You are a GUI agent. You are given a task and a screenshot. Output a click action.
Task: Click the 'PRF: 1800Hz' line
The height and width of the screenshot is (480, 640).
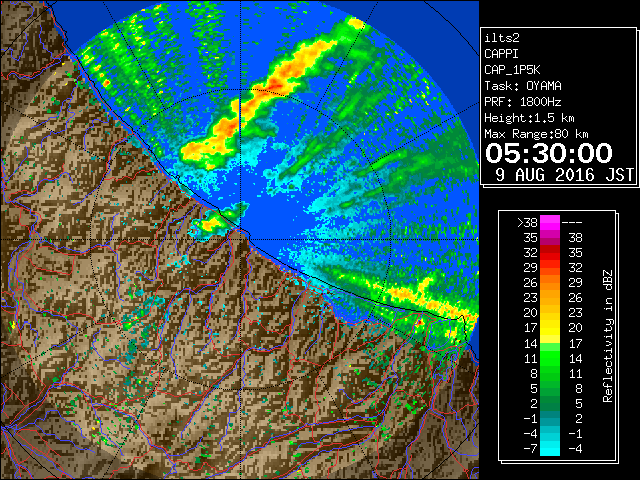coord(523,102)
